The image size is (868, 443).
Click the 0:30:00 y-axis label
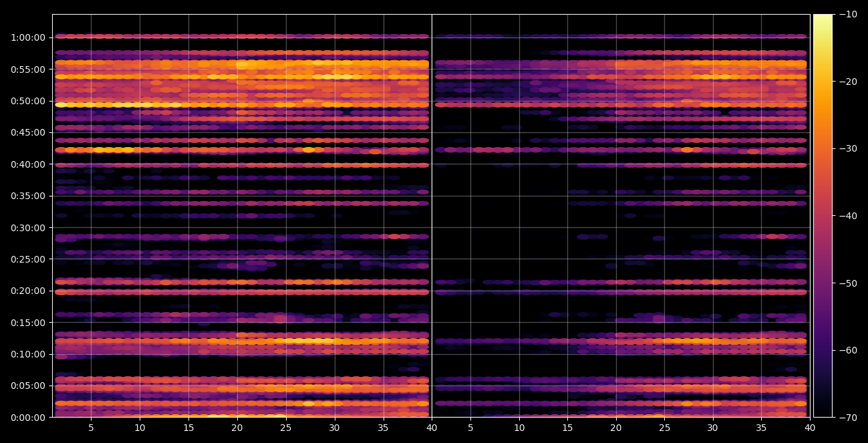click(x=27, y=227)
